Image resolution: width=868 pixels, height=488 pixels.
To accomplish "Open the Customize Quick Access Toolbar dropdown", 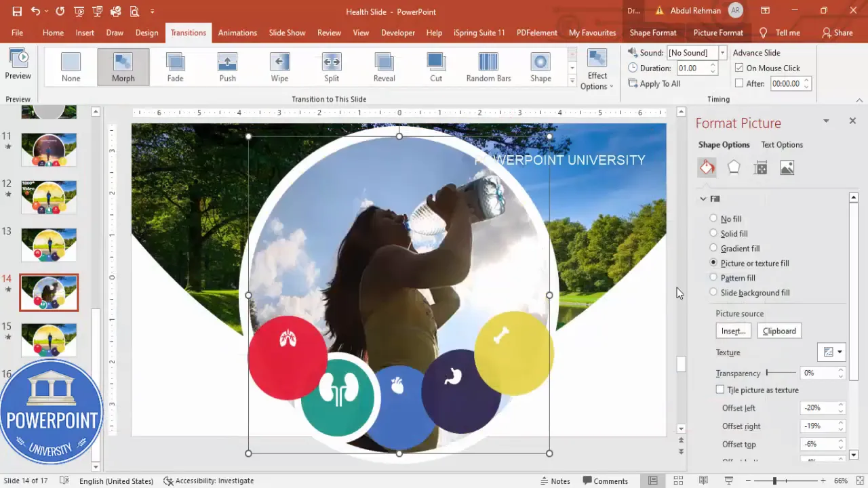I will (x=152, y=12).
